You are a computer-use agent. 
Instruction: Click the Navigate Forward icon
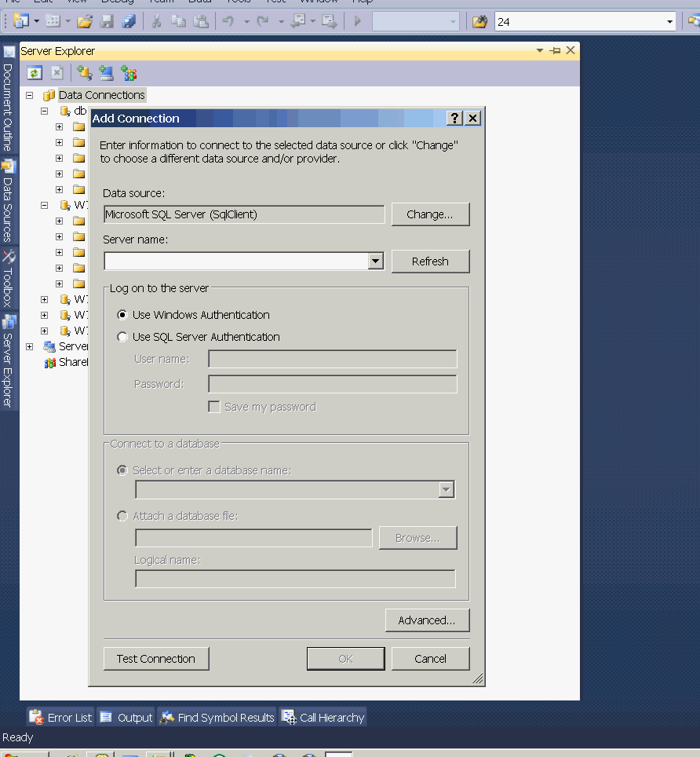point(330,22)
